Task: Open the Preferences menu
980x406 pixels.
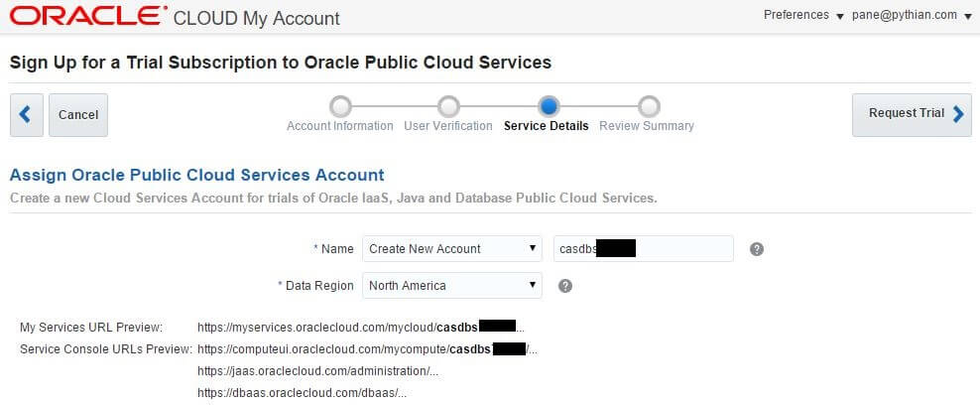Action: pos(802,16)
